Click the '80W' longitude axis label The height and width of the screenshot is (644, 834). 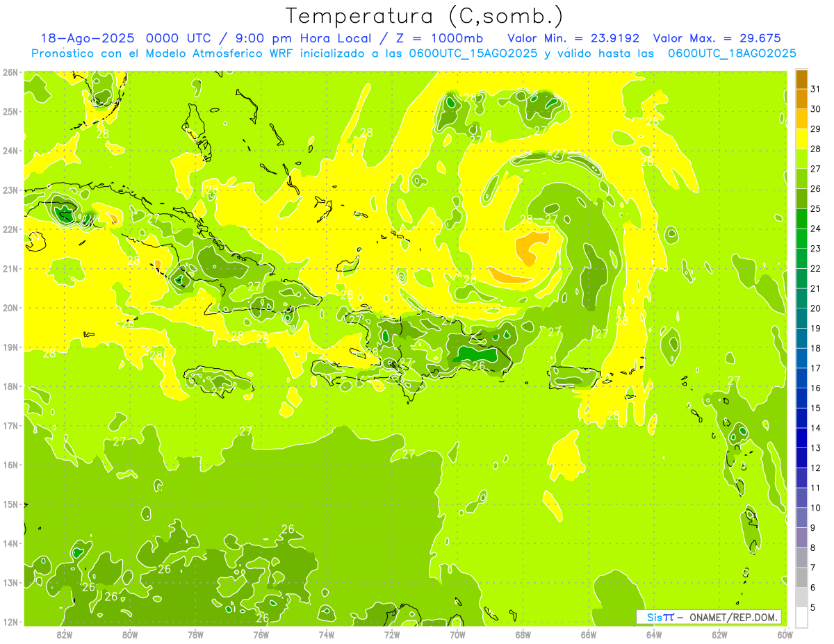pos(130,634)
